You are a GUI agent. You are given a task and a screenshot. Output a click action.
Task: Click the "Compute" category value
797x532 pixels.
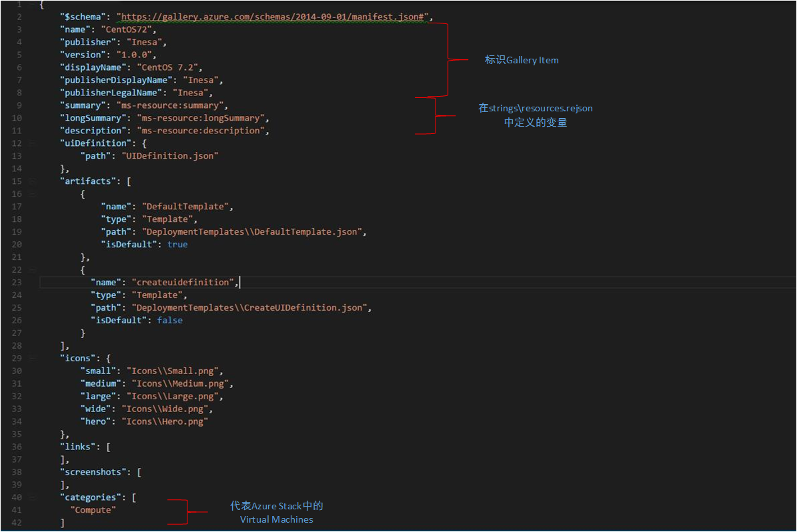pyautogui.click(x=93, y=510)
